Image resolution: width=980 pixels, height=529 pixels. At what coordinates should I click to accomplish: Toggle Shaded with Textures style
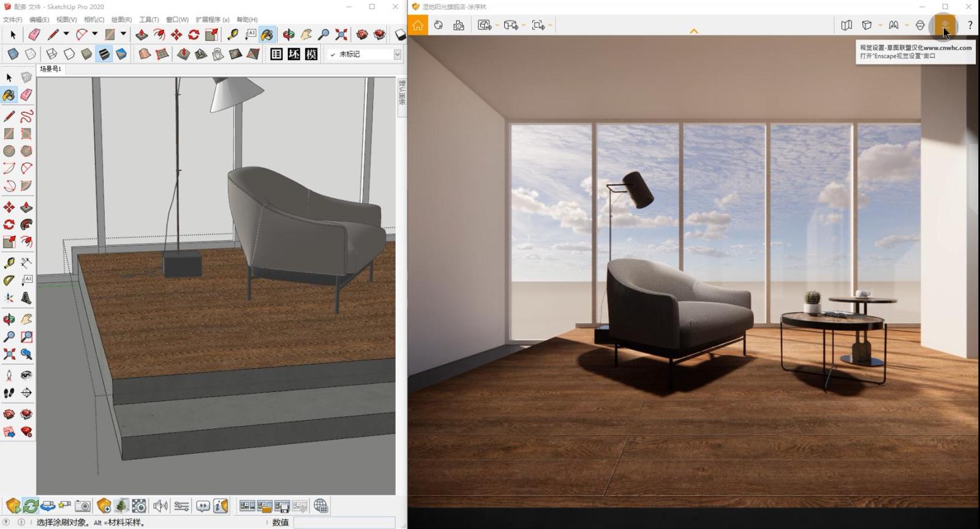[x=104, y=54]
